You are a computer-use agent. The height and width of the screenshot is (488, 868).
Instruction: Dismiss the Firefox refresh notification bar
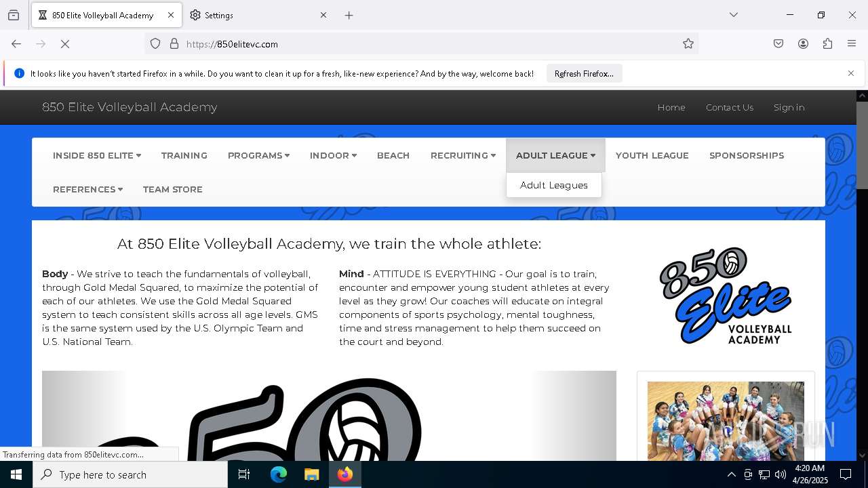click(x=851, y=73)
